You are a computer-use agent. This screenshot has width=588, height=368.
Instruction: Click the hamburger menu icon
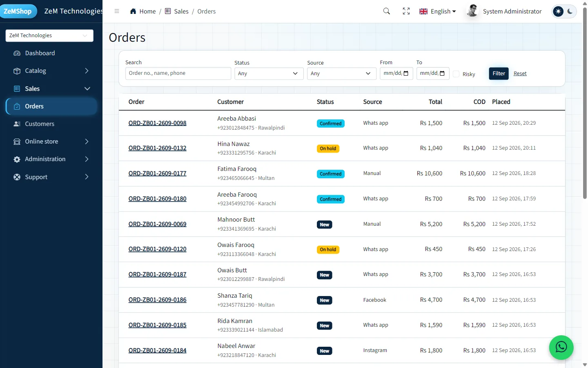pos(117,11)
